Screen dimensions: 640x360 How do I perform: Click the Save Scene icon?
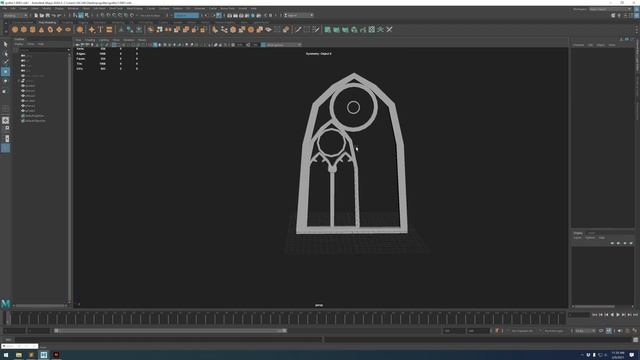coord(47,16)
